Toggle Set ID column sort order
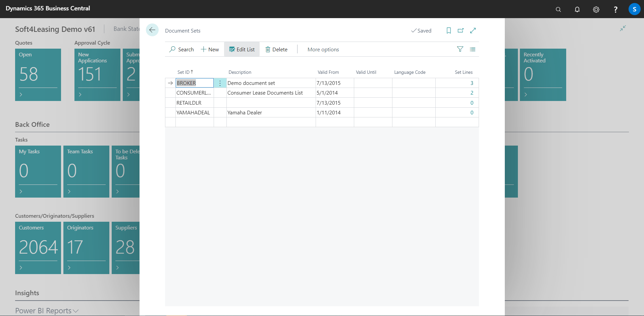 pos(185,72)
